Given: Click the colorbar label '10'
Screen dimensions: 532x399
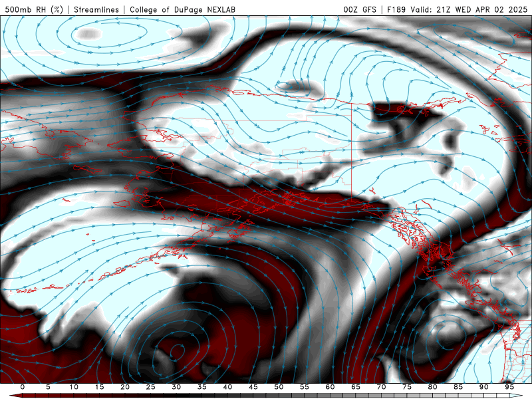Looking at the screenshot, I should coord(74,387).
